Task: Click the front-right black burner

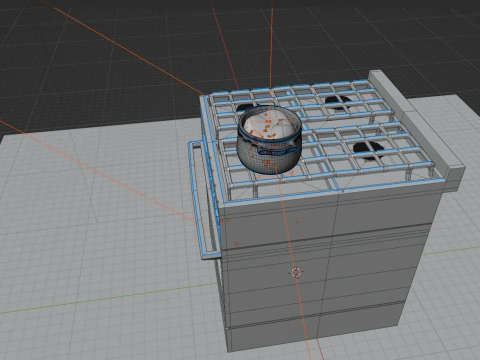Action: click(369, 150)
